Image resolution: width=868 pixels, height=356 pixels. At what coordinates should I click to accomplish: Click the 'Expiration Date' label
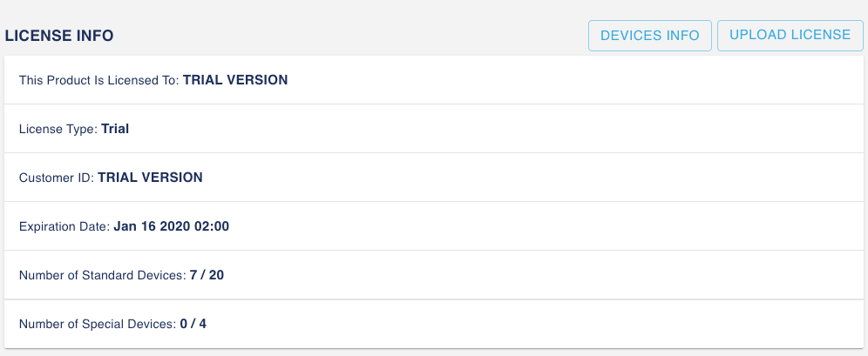(64, 226)
